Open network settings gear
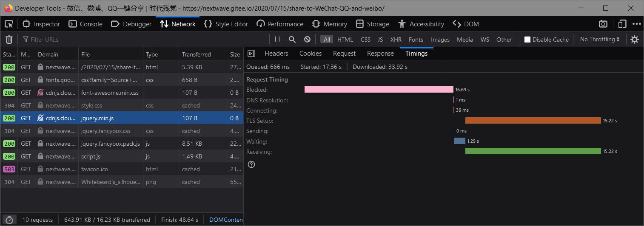The width and height of the screenshot is (644, 226). (635, 40)
